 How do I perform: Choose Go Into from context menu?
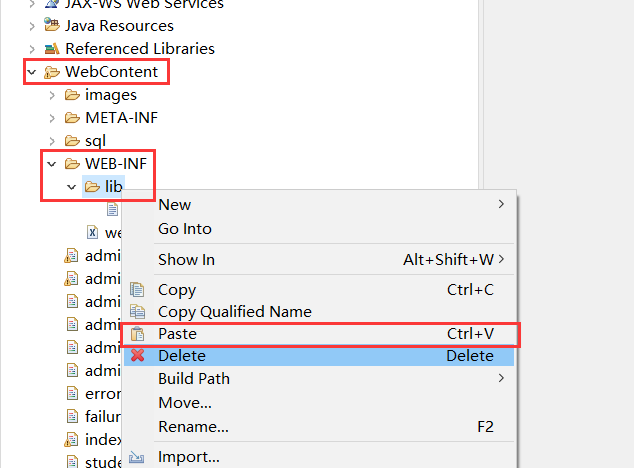[185, 229]
